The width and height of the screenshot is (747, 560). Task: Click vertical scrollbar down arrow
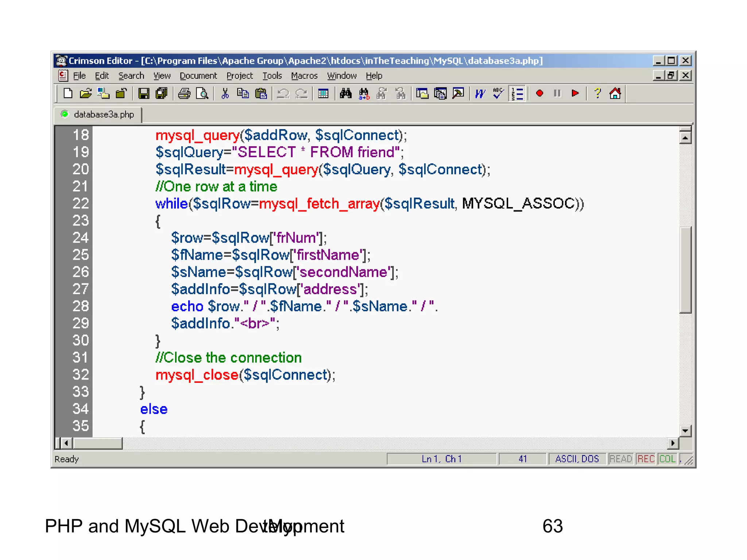click(x=685, y=431)
